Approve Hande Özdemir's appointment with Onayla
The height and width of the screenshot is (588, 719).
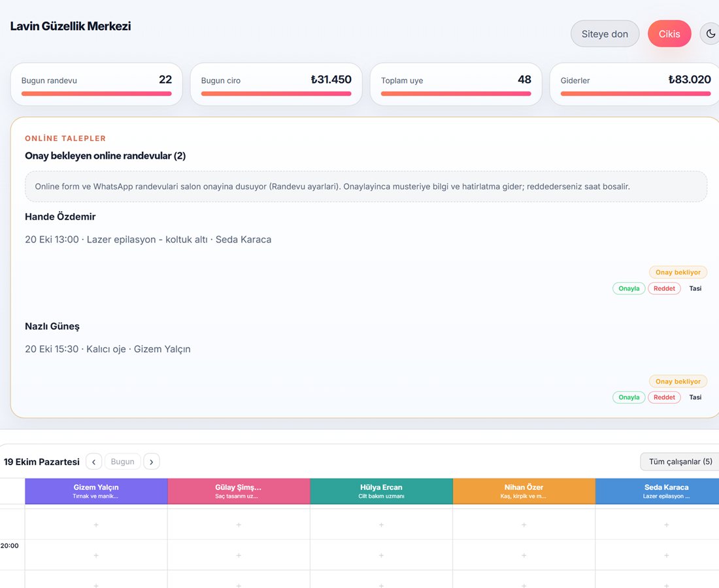[629, 288]
